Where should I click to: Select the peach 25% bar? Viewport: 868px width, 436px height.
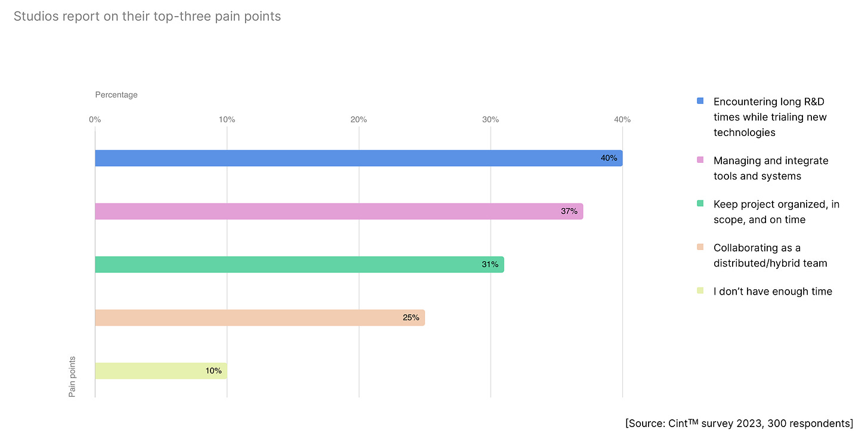point(259,317)
